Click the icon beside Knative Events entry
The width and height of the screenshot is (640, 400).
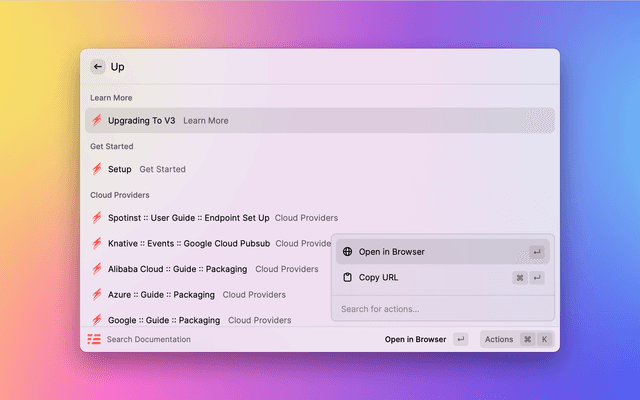[97, 243]
